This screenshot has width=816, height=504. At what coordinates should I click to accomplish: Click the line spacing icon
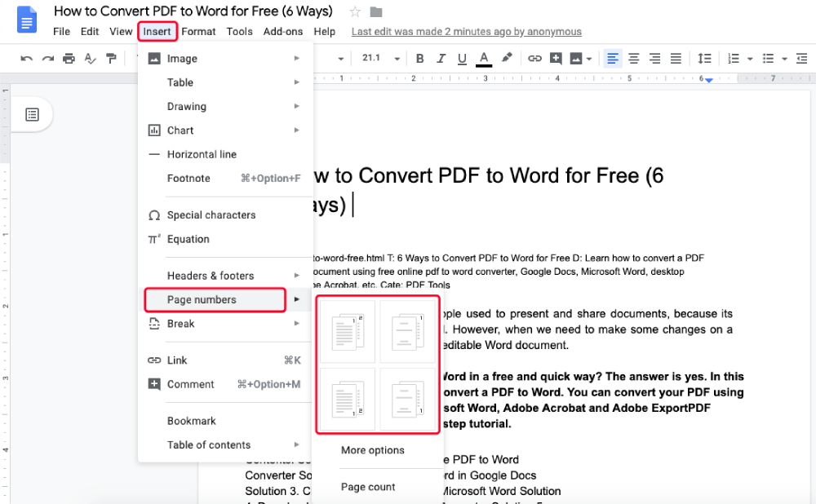pos(704,59)
